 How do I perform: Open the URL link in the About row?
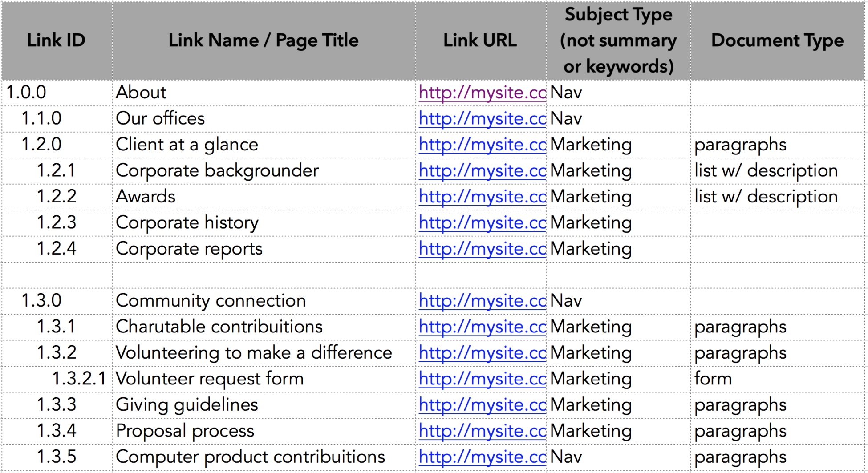482,93
